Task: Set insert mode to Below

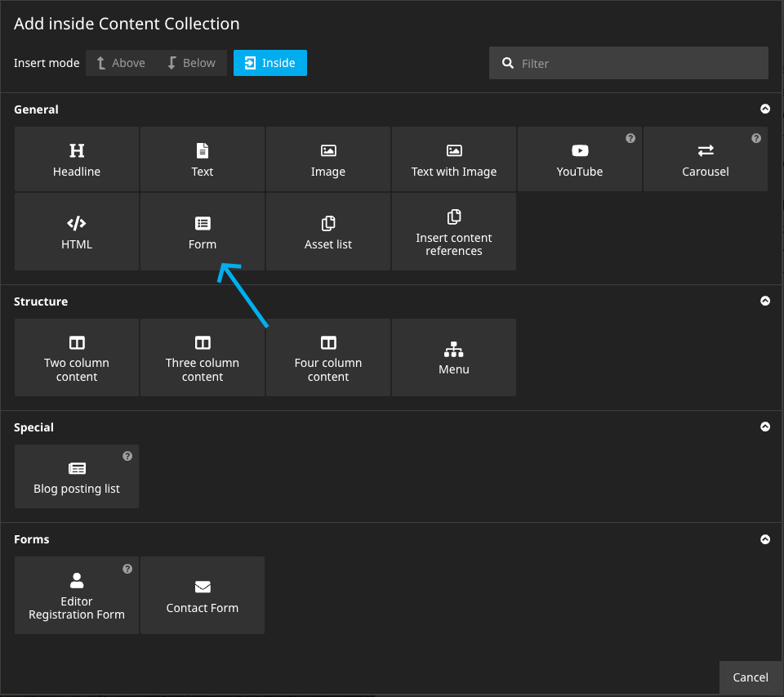Action: (x=191, y=63)
